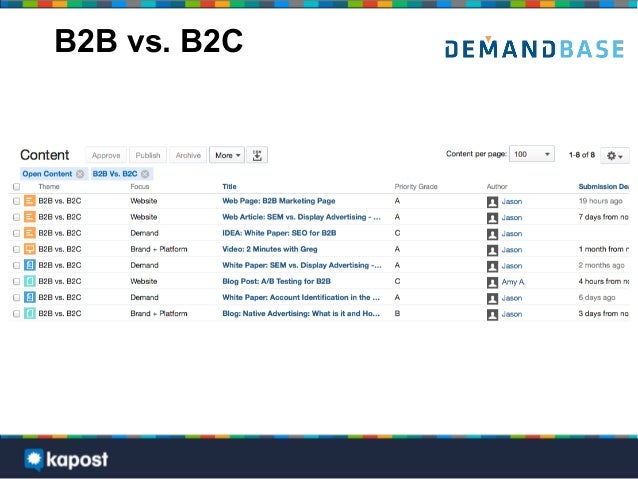Check the Blog Post: A/B Testing row
Screen dimensions: 638x479
pyautogui.click(x=16, y=282)
